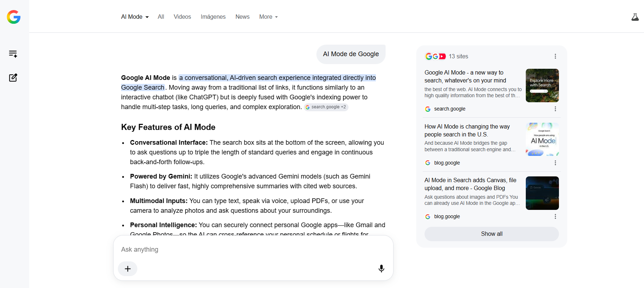
Task: Expand the AI Mode dropdown
Action: tap(135, 17)
